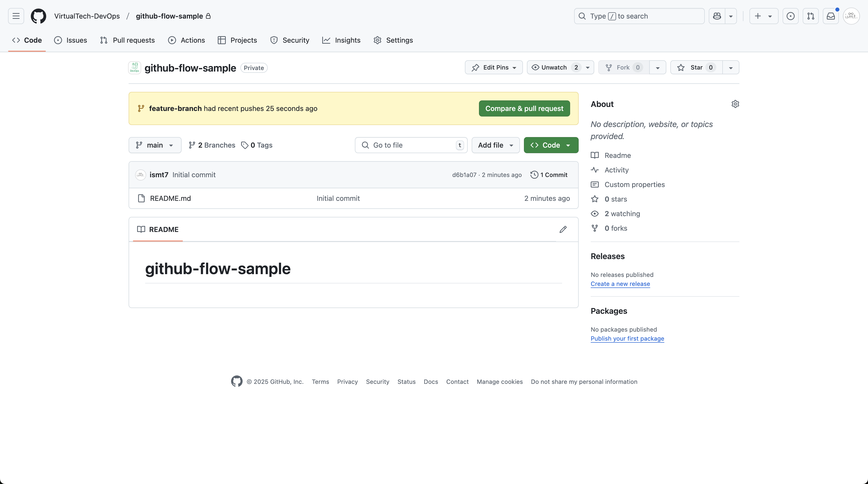This screenshot has width=868, height=484.
Task: Click Compare & pull request button
Action: click(x=524, y=108)
